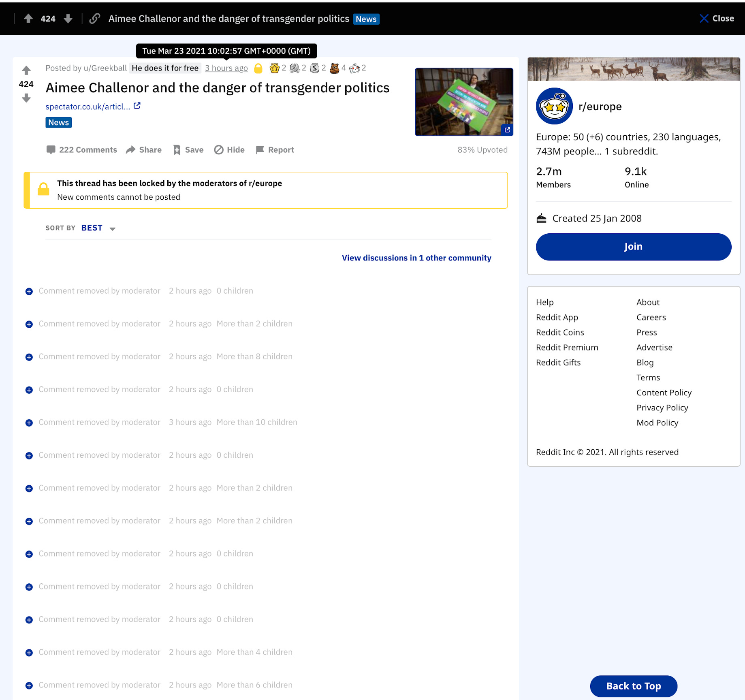Open the About link
The height and width of the screenshot is (700, 745).
(x=648, y=302)
